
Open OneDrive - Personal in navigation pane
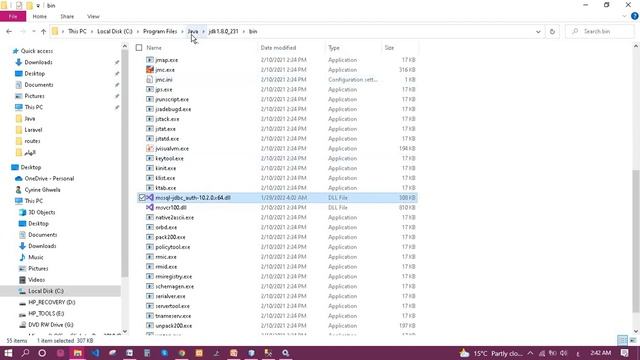49,178
